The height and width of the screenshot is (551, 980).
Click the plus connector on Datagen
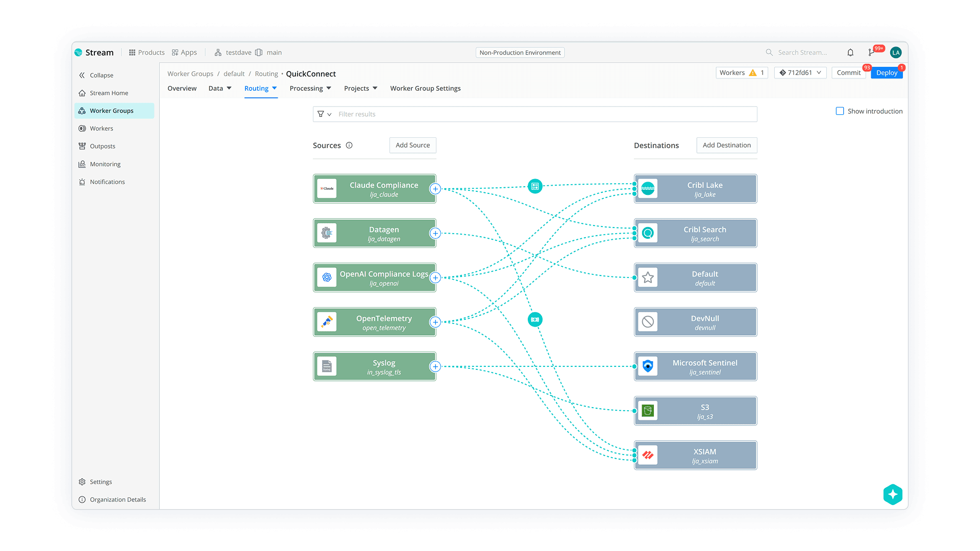pyautogui.click(x=435, y=234)
